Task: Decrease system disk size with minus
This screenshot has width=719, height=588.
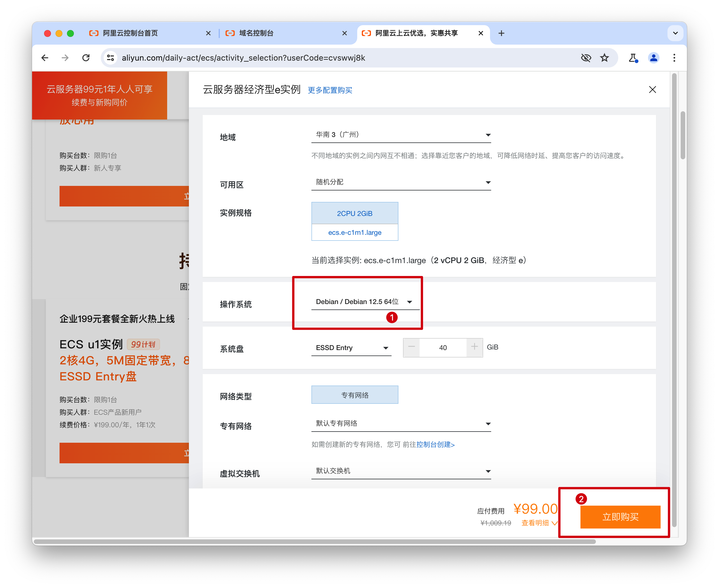Action: coord(411,347)
